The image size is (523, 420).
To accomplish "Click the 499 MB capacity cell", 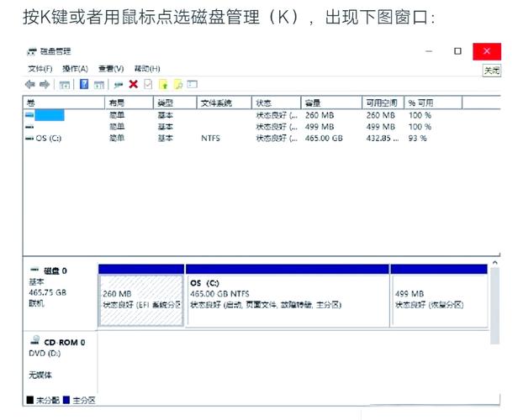I will [x=320, y=127].
